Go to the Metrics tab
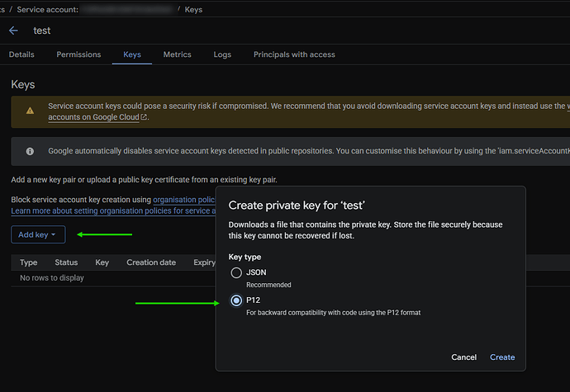The height and width of the screenshot is (392, 570). click(177, 54)
